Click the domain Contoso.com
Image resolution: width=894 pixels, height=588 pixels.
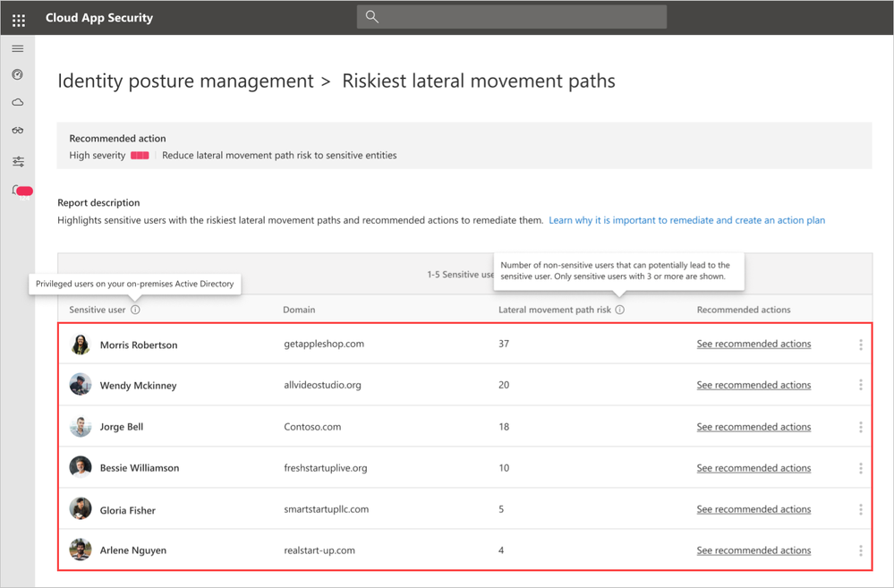tap(312, 427)
